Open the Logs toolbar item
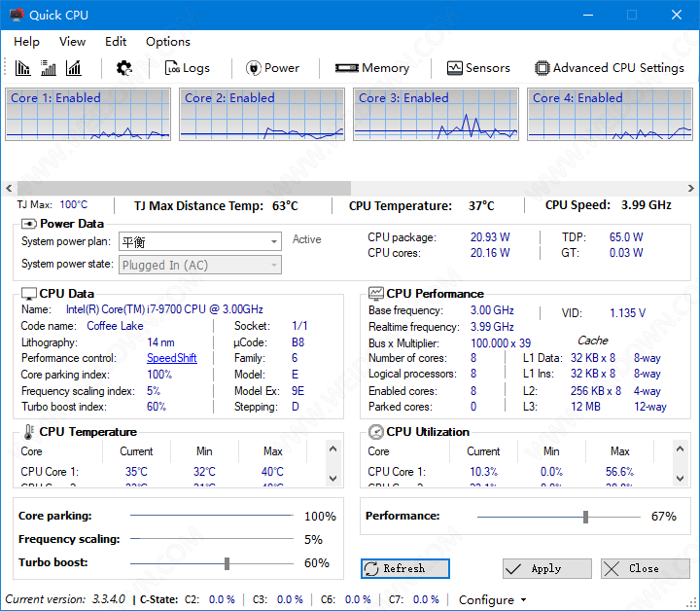Screen dimensions: 700x611 pyautogui.click(x=188, y=68)
